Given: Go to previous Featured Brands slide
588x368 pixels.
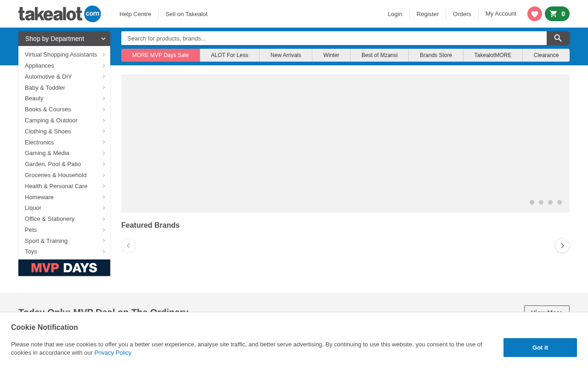Looking at the screenshot, I should [129, 246].
